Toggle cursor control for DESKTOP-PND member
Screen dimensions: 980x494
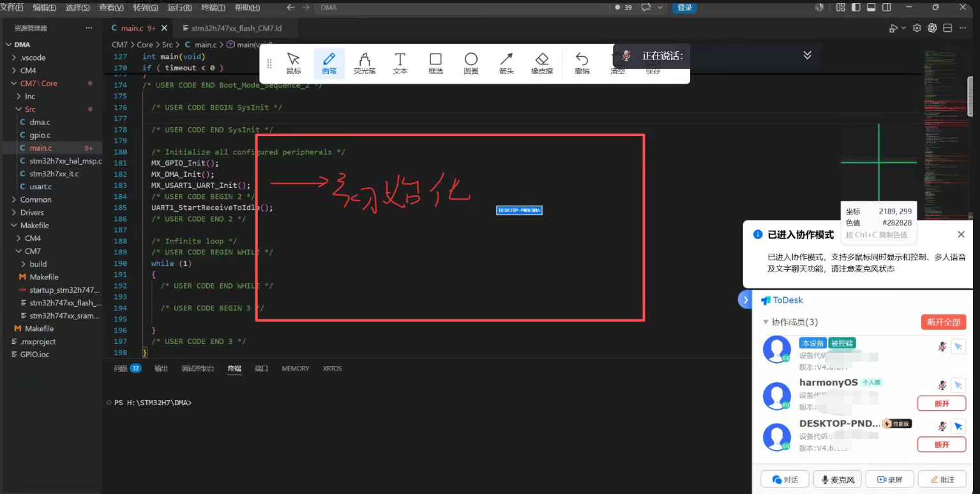[958, 426]
